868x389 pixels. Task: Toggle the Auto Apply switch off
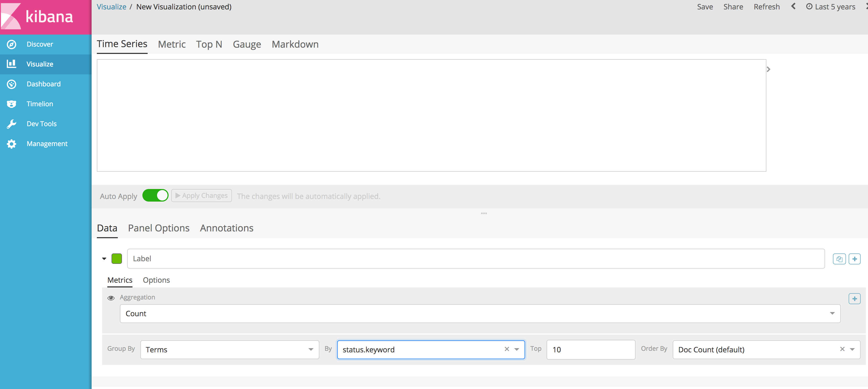pyautogui.click(x=155, y=195)
